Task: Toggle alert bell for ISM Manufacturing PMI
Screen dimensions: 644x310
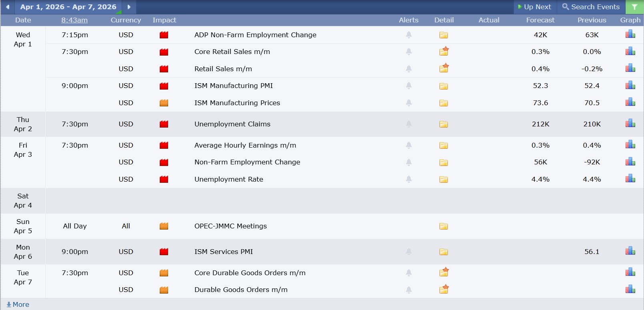Action: [x=409, y=86]
